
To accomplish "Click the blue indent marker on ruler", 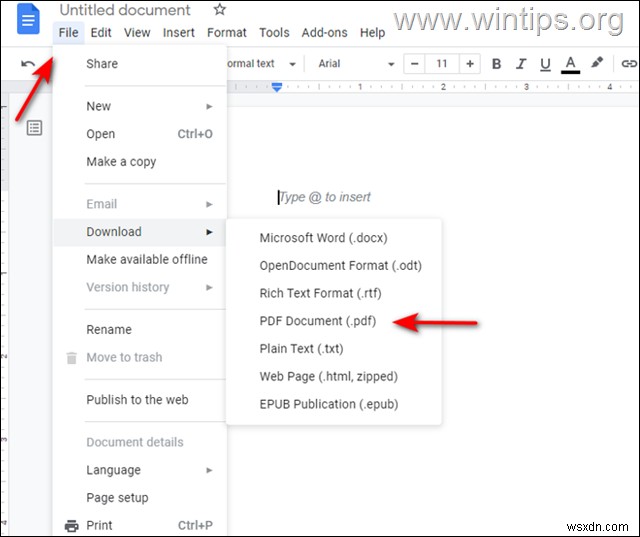I will click(x=277, y=87).
